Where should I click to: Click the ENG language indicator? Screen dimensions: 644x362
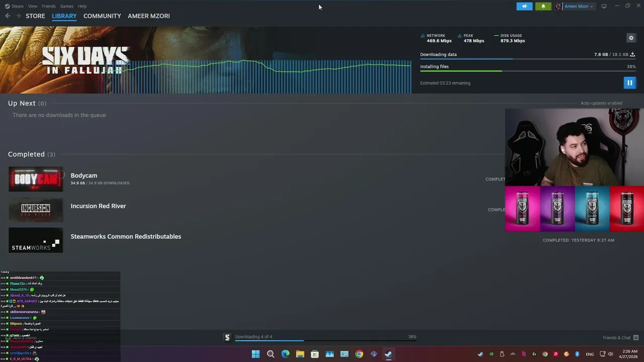point(590,354)
